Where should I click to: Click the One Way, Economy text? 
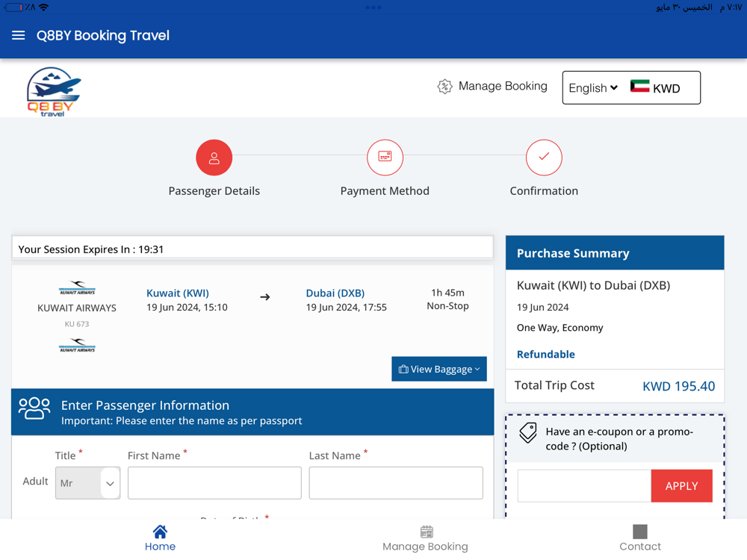pyautogui.click(x=560, y=328)
